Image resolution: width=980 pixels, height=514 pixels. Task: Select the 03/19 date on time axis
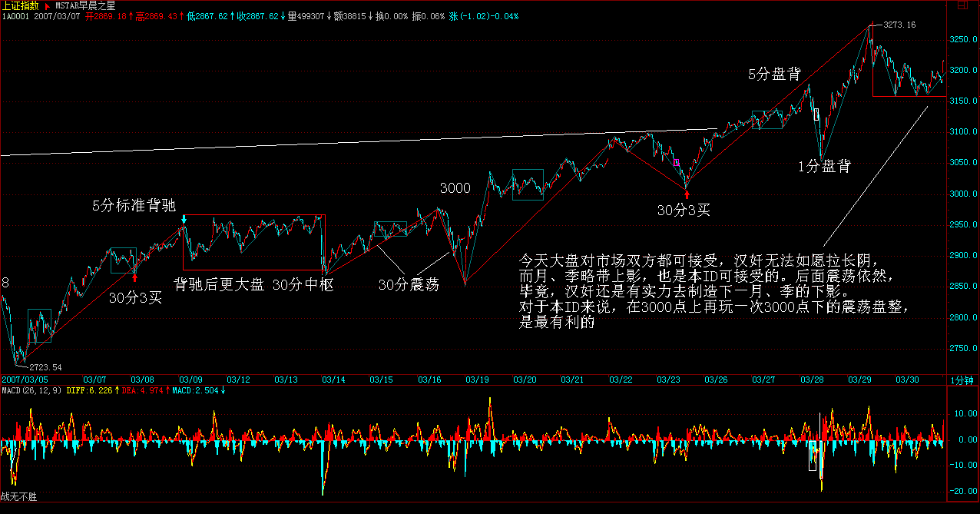coord(478,380)
